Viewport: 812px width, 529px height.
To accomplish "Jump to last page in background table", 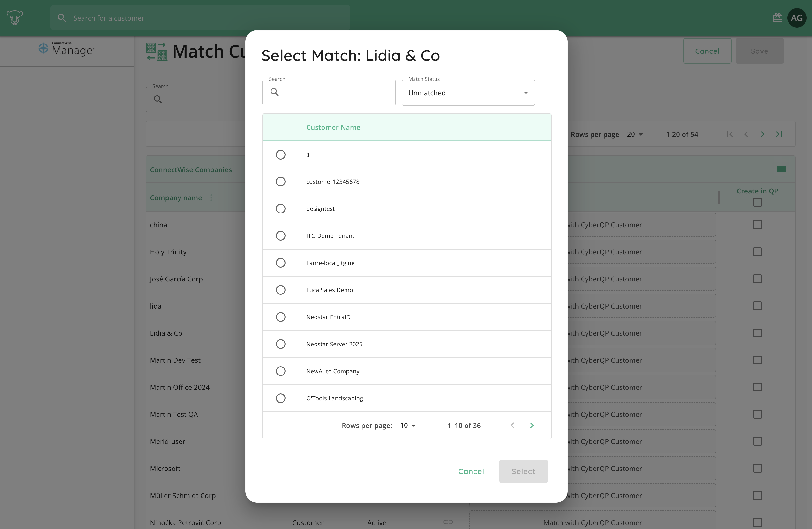I will click(779, 134).
